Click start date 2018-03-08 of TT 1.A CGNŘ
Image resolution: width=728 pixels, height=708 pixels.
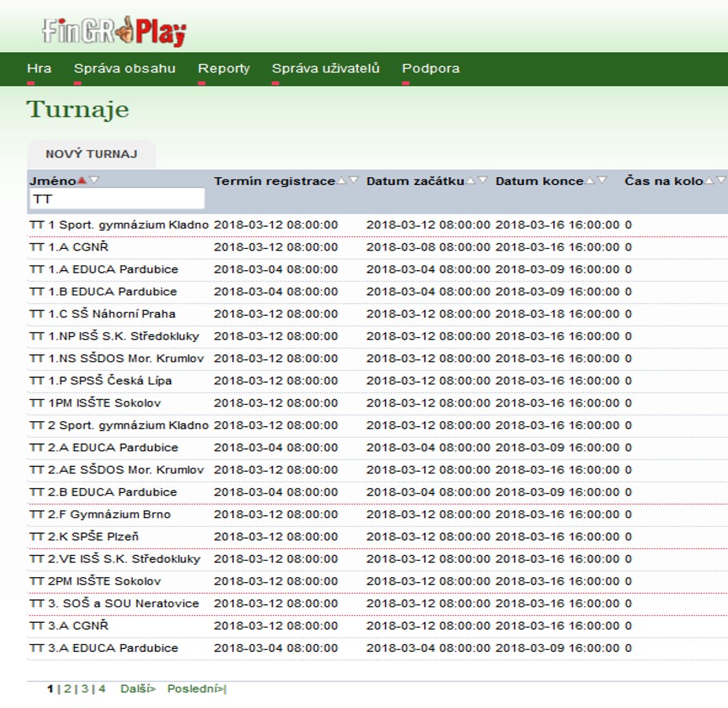pos(428,247)
